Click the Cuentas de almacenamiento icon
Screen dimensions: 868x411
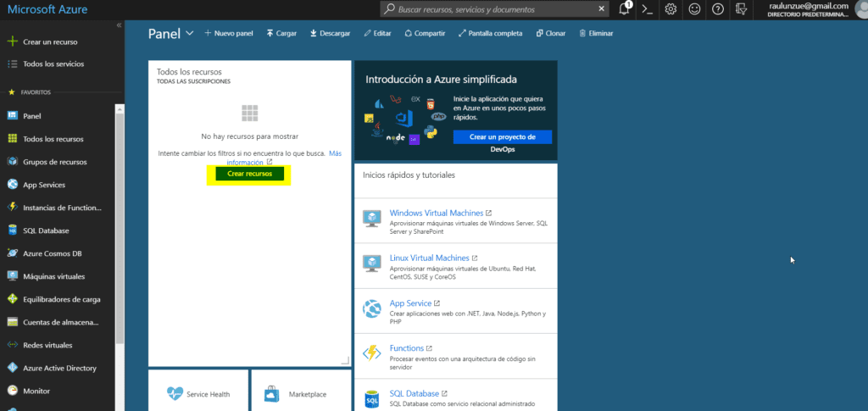(12, 322)
